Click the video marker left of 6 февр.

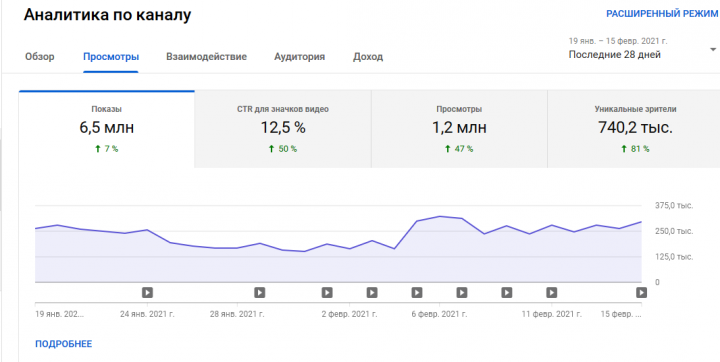(417, 292)
